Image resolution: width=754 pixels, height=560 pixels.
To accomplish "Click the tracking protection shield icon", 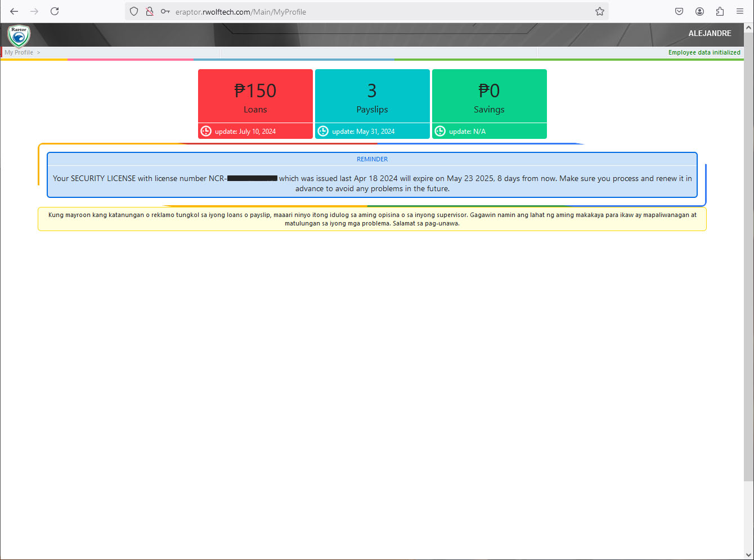I will 134,11.
